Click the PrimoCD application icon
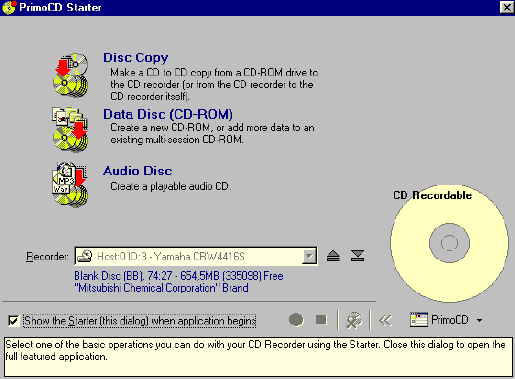Image resolution: width=515 pixels, height=379 pixels. pos(419,320)
